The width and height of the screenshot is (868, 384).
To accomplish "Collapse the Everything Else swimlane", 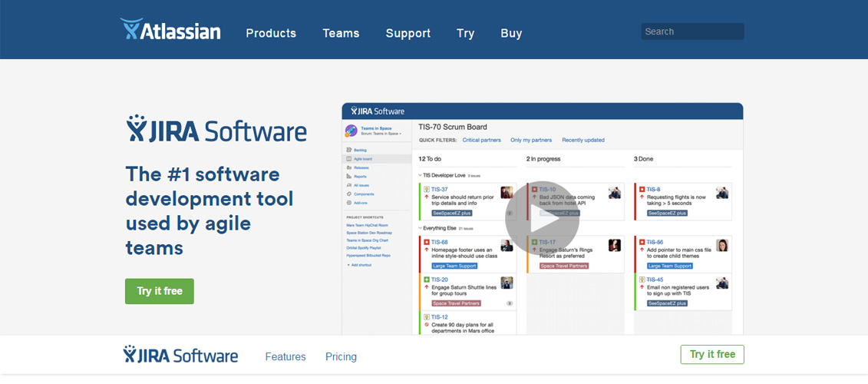I will click(420, 228).
